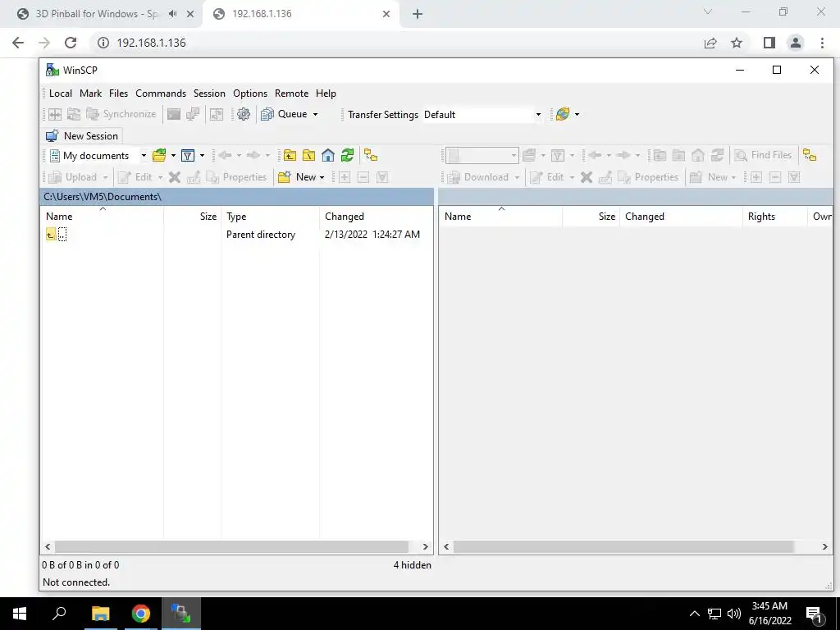Click the local panel filter icon
This screenshot has height=630, width=840.
[x=188, y=155]
